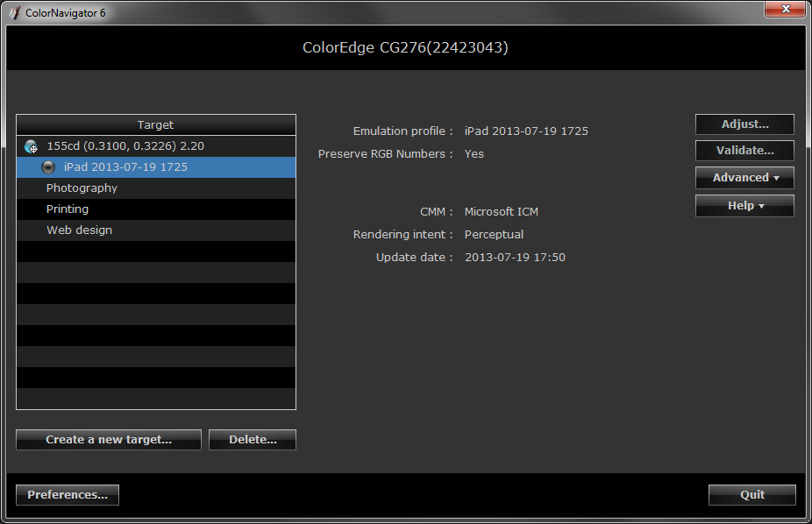The image size is (812, 524).
Task: Choose the Printing target
Action: (156, 209)
